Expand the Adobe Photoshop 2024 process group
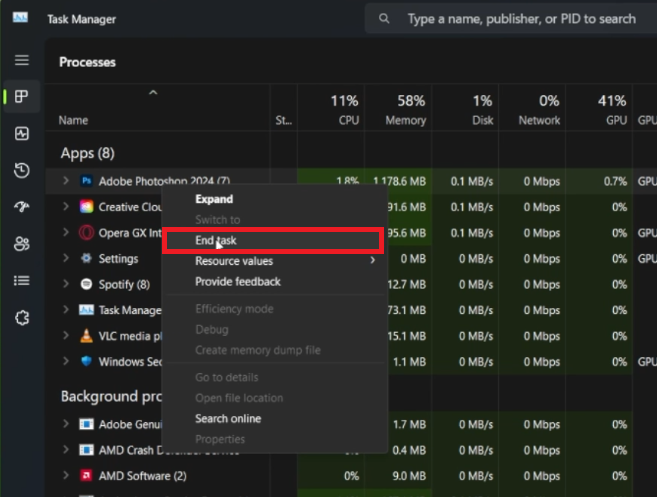Viewport: 657px width, 497px height. coord(66,181)
